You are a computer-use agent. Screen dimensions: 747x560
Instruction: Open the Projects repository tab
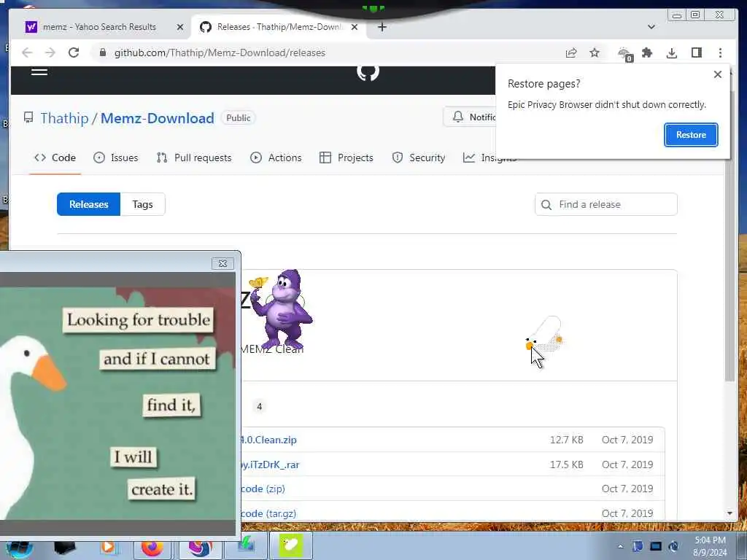pyautogui.click(x=347, y=157)
